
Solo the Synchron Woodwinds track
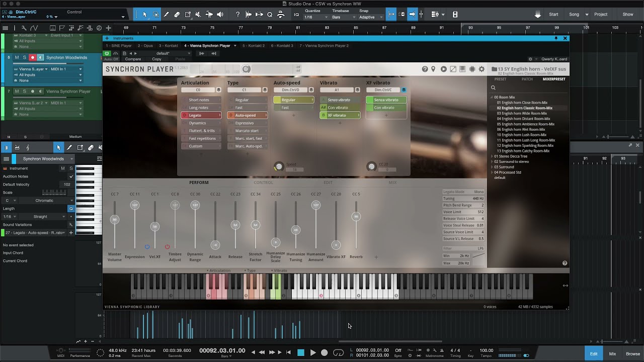click(x=24, y=57)
